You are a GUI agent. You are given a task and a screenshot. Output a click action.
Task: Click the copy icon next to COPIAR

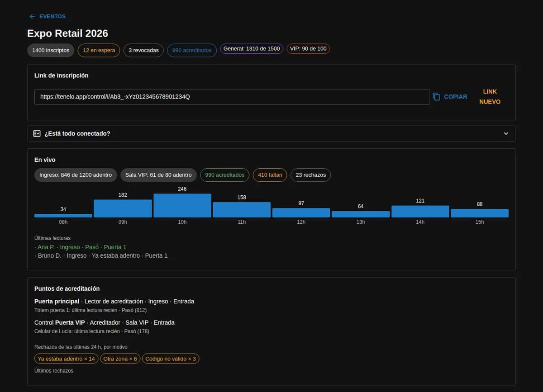click(437, 97)
